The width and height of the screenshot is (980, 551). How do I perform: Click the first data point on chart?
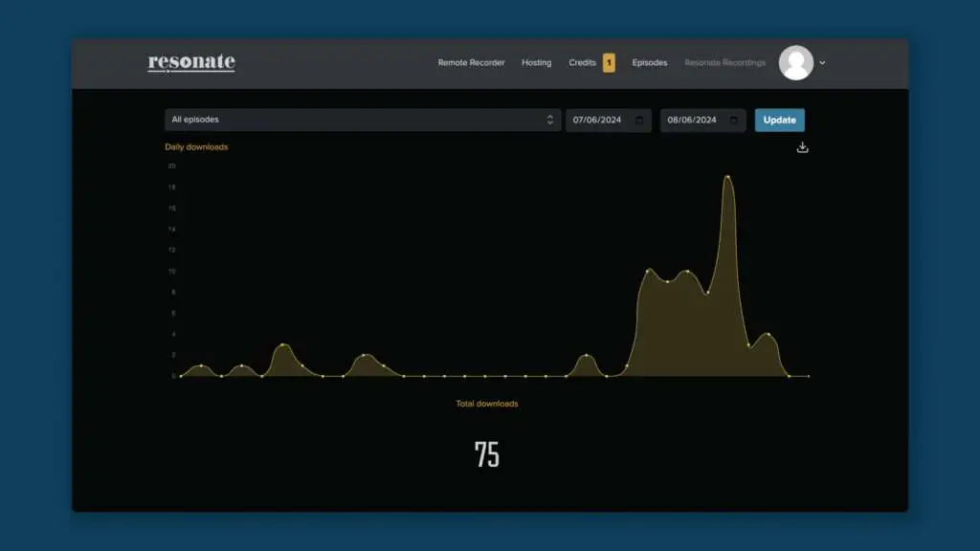181,376
